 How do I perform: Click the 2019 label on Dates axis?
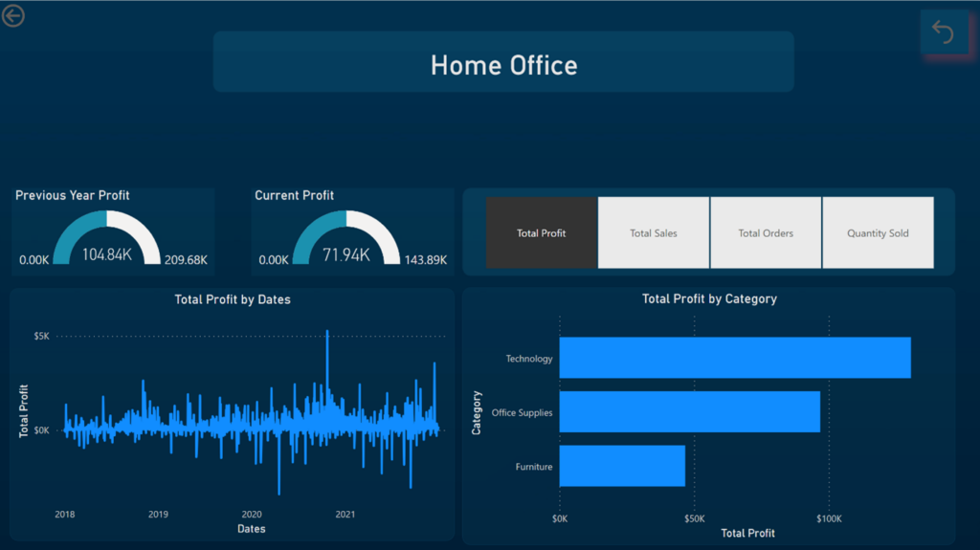tap(158, 514)
